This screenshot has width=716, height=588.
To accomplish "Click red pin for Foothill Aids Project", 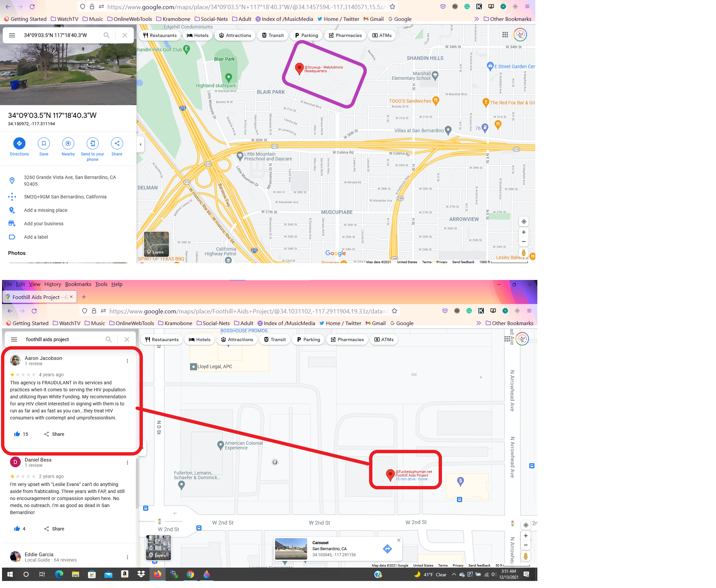I will pyautogui.click(x=390, y=475).
